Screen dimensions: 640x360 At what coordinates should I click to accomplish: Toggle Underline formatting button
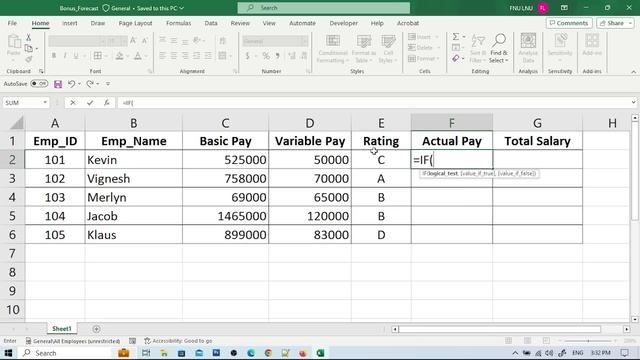(76, 56)
